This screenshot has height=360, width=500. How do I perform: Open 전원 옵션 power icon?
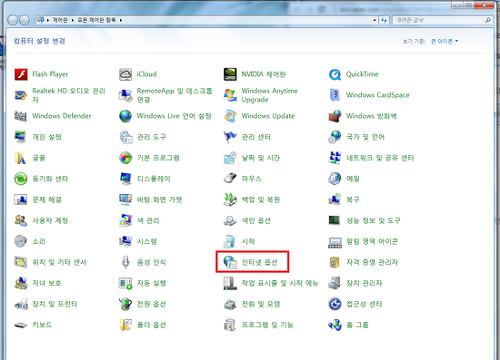[x=126, y=304]
